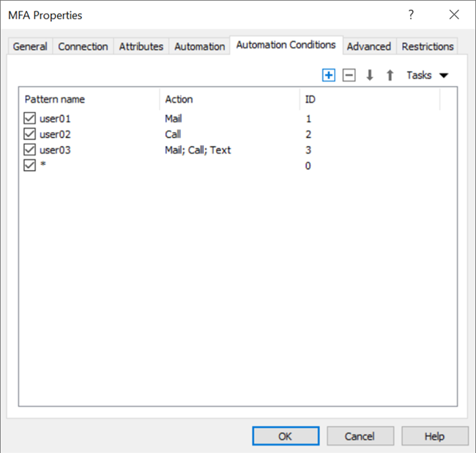
Task: Click the Cancel button
Action: tap(360, 436)
